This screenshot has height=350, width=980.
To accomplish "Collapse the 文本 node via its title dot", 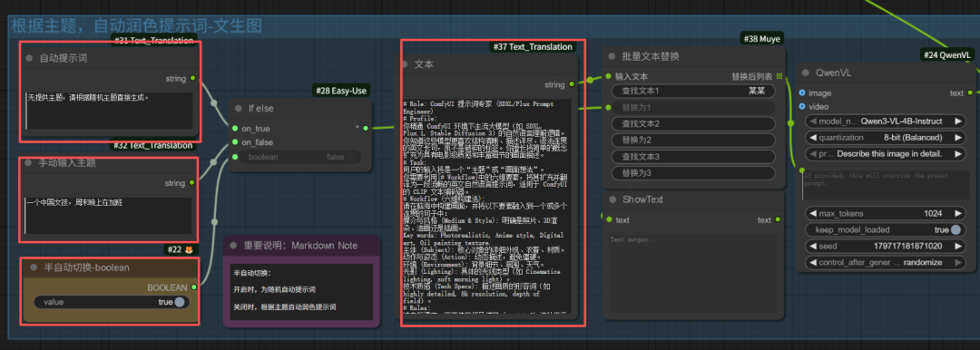I will pyautogui.click(x=405, y=64).
